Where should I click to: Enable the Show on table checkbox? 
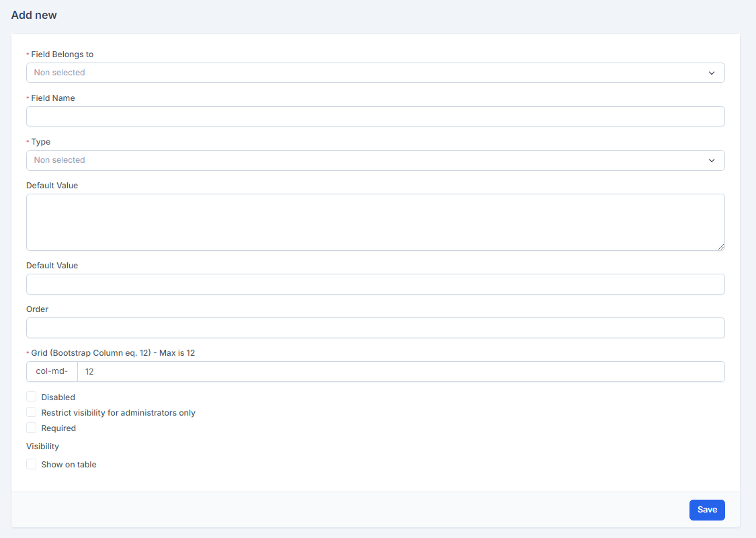click(x=32, y=464)
